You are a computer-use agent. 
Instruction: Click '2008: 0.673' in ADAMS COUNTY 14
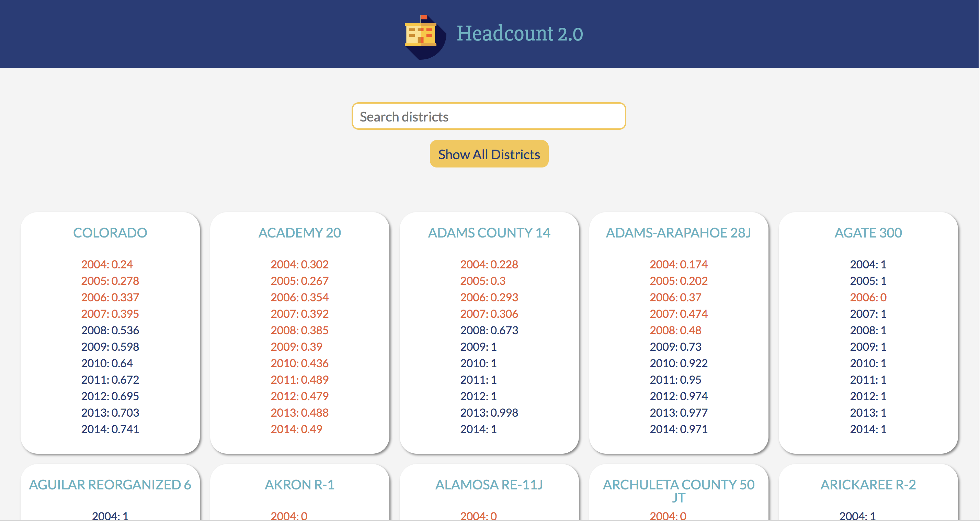[489, 331]
